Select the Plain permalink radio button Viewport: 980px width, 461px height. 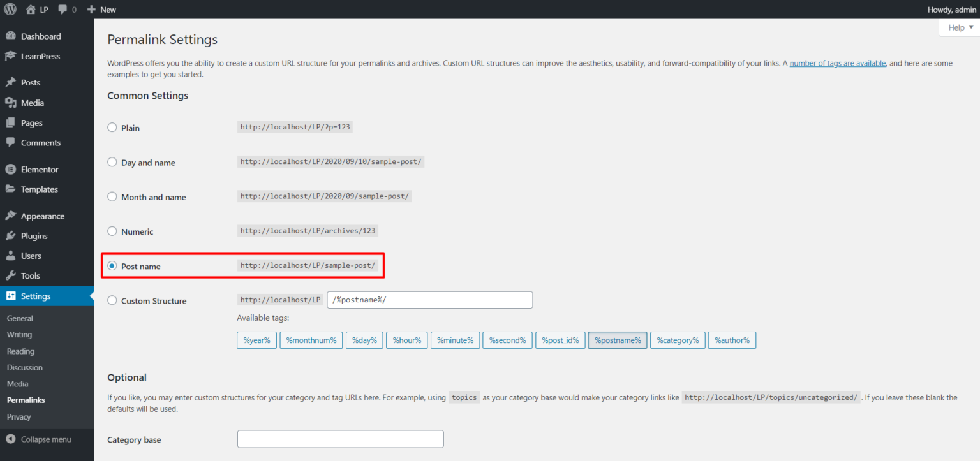tap(112, 128)
